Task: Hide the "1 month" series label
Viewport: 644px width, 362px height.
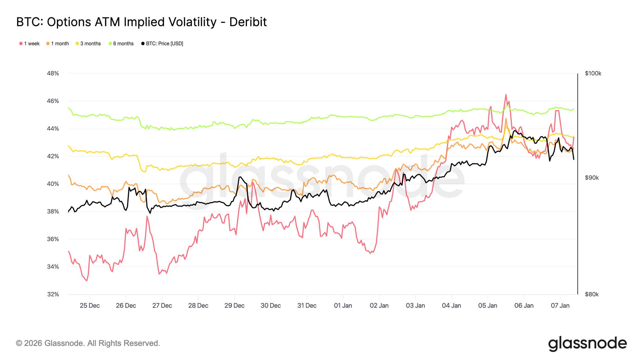Action: [60, 44]
